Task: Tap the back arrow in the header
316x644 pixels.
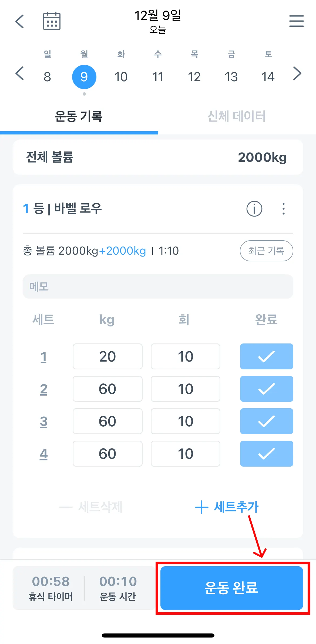Action: 20,21
